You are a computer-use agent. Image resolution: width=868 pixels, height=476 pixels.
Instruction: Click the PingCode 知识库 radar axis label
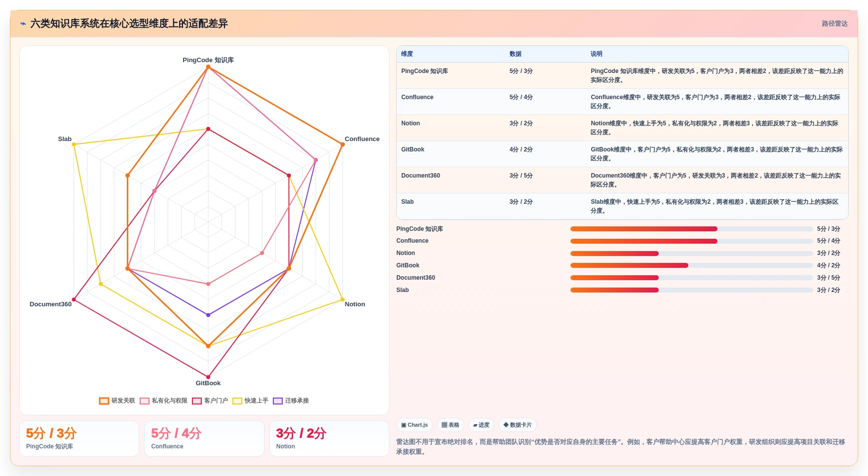point(208,60)
